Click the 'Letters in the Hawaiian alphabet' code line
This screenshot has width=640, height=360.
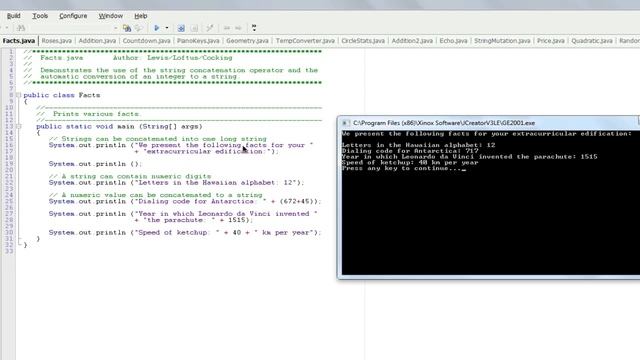click(x=176, y=182)
